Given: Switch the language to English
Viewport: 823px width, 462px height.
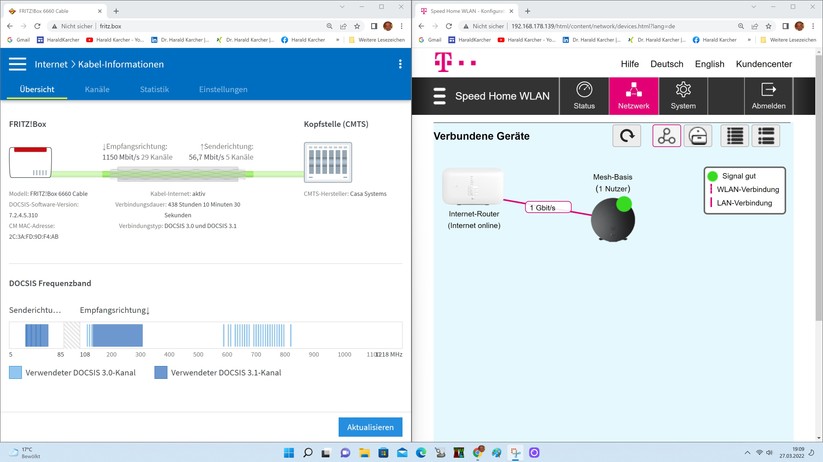Looking at the screenshot, I should pyautogui.click(x=710, y=64).
